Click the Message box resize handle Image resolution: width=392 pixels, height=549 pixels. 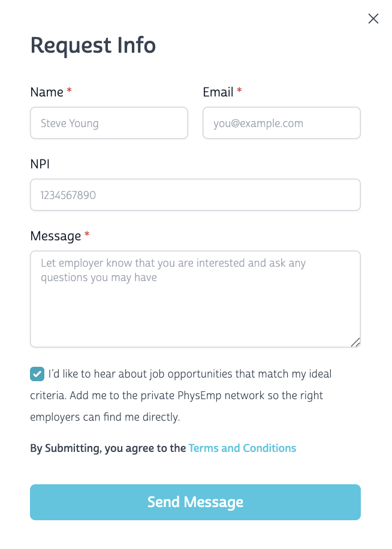tap(355, 342)
